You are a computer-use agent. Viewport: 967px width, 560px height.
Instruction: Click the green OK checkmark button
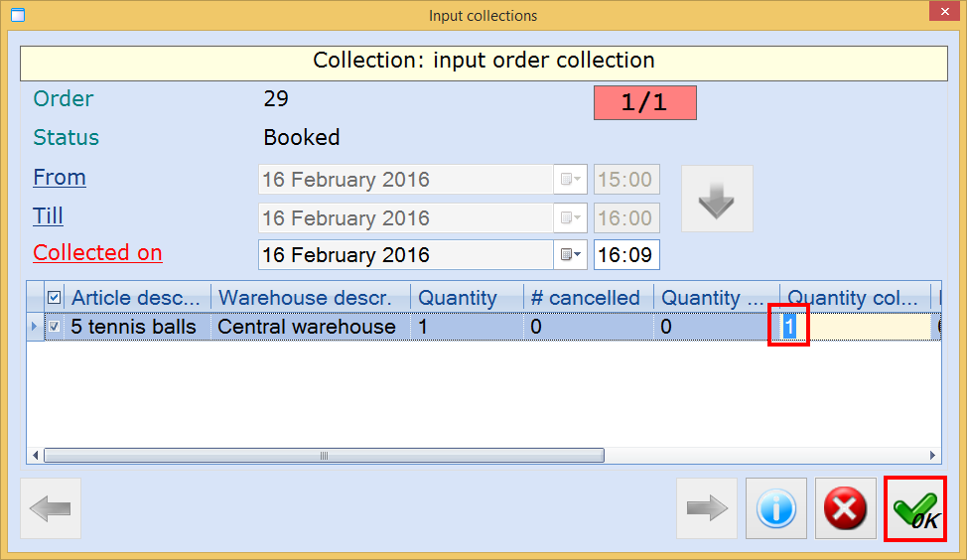914,509
